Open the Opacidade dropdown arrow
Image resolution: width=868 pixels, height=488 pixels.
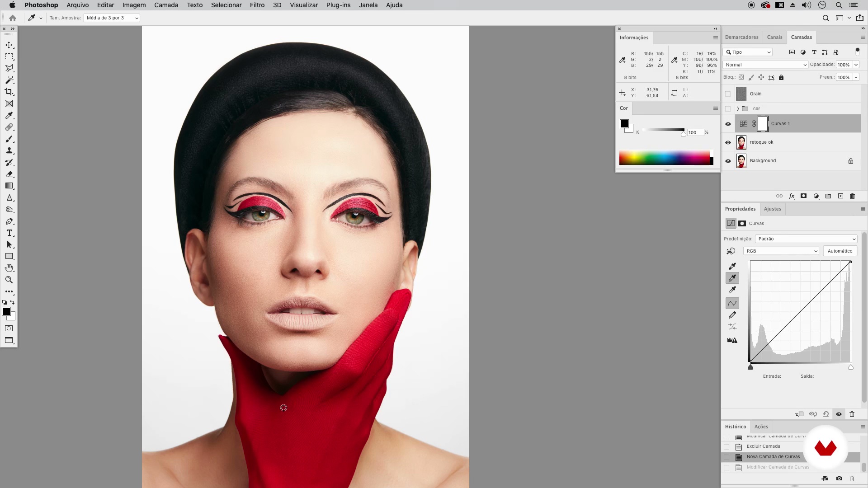856,65
